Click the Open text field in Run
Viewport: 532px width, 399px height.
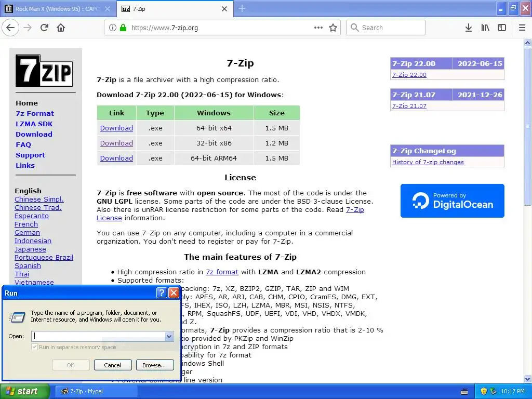coord(98,336)
